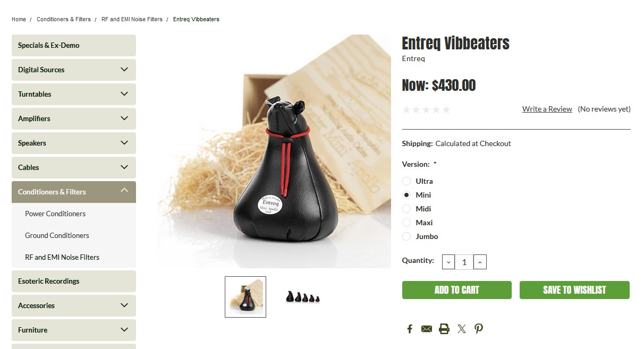
Task: Expand the Digital Sources category
Action: click(x=124, y=70)
